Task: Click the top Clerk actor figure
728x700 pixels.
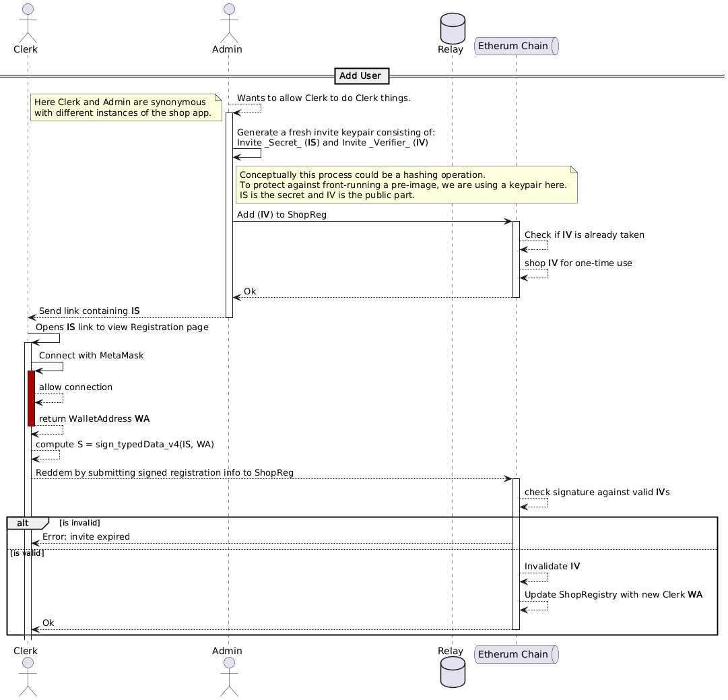Action: (28, 23)
